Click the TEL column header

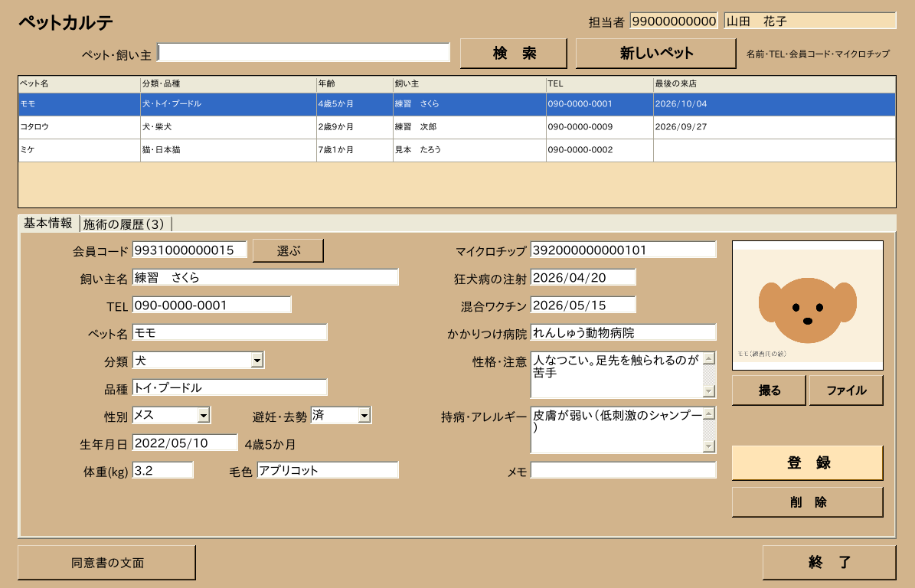[x=600, y=84]
